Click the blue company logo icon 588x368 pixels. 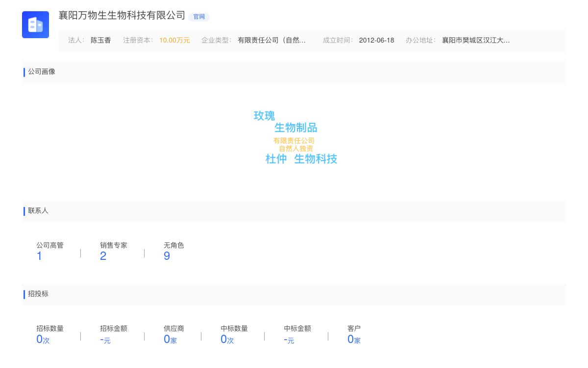[x=35, y=24]
